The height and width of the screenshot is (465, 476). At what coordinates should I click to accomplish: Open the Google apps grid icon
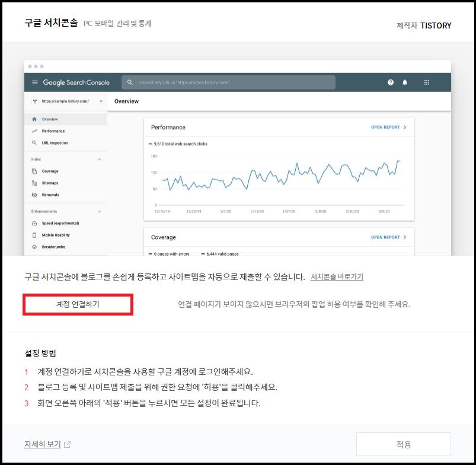[x=427, y=82]
